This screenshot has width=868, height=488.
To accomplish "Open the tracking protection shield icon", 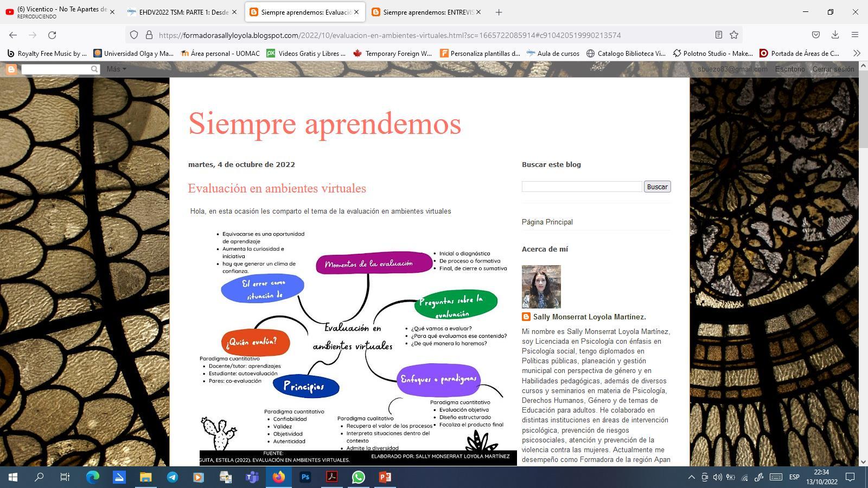I will [x=134, y=35].
